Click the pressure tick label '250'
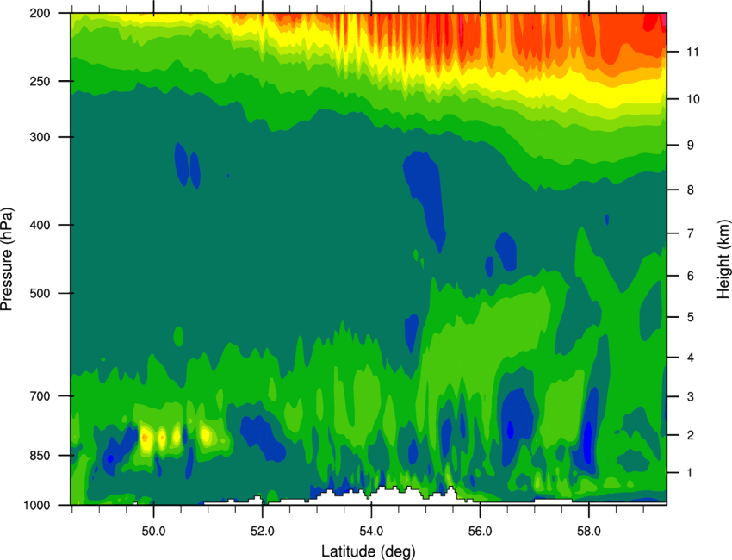 pyautogui.click(x=40, y=81)
